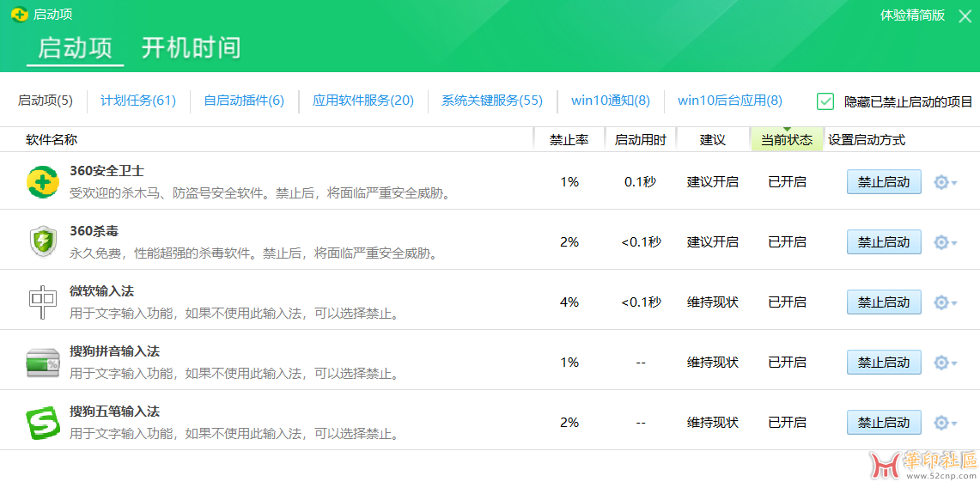Image resolution: width=980 pixels, height=482 pixels.
Task: Click <0.1秒 startup time of 微软输入法
Action: (641, 302)
